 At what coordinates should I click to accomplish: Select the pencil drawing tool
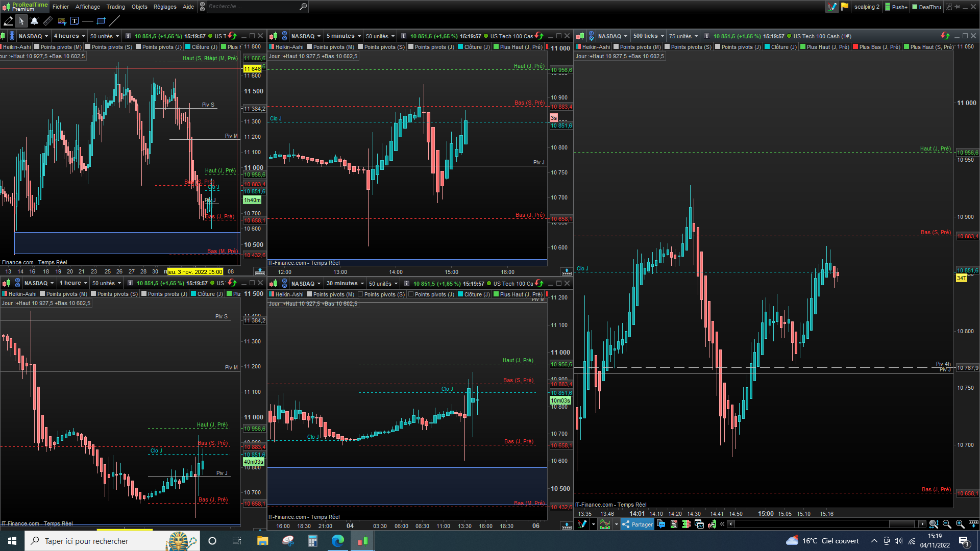[8, 21]
